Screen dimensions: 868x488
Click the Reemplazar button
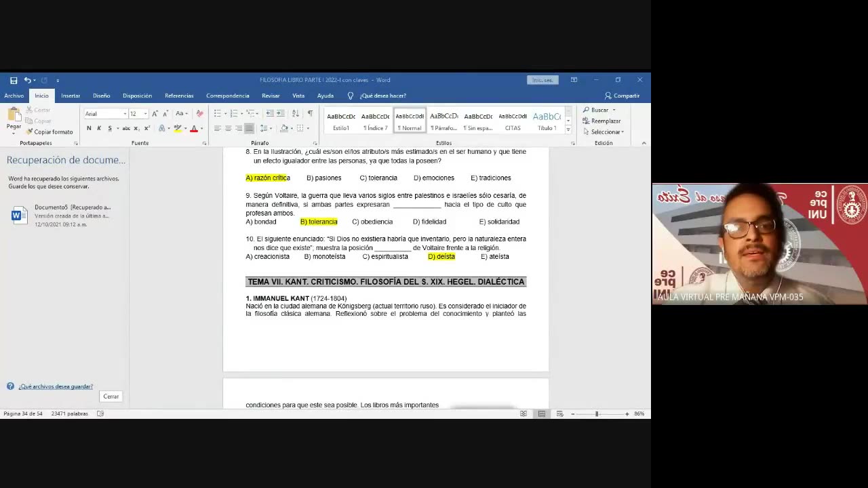(601, 121)
